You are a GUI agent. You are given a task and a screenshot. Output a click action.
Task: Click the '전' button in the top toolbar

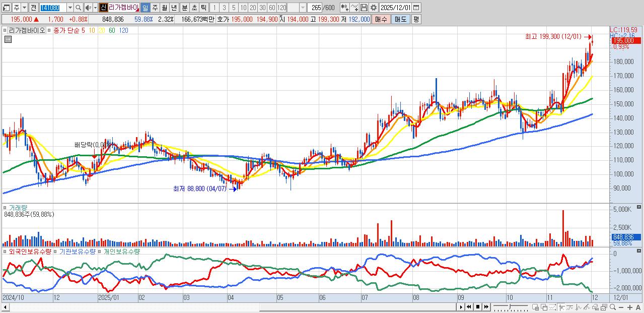click(x=33, y=8)
